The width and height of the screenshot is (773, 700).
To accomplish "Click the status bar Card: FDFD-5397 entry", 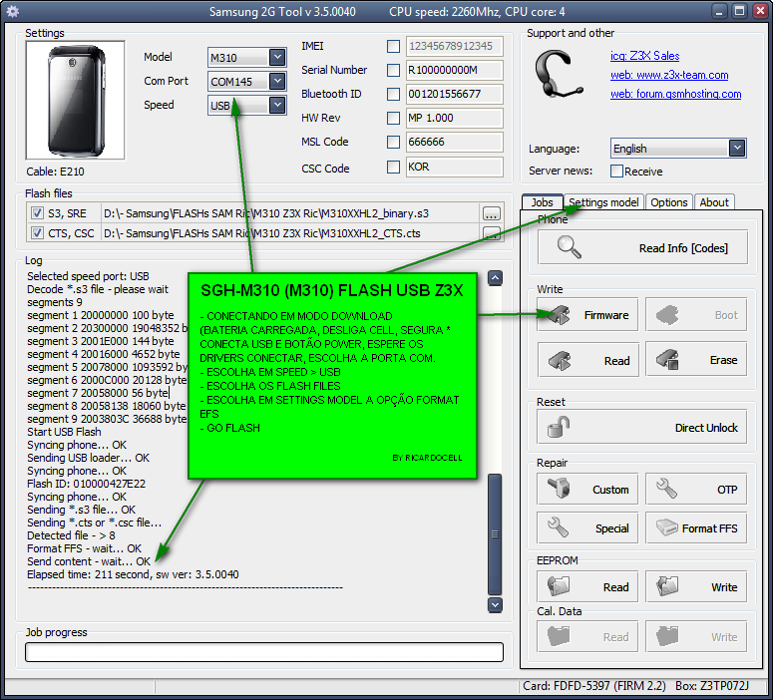I will coord(594,686).
